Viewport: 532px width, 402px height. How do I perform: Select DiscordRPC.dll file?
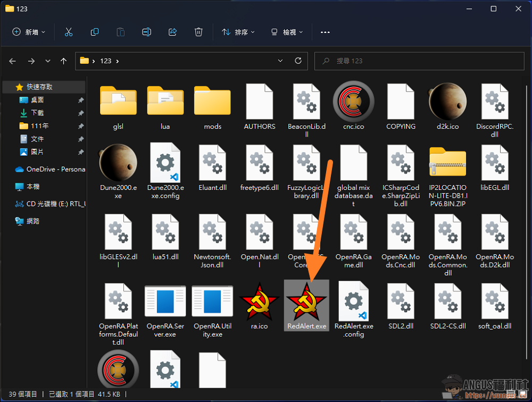[x=495, y=111]
